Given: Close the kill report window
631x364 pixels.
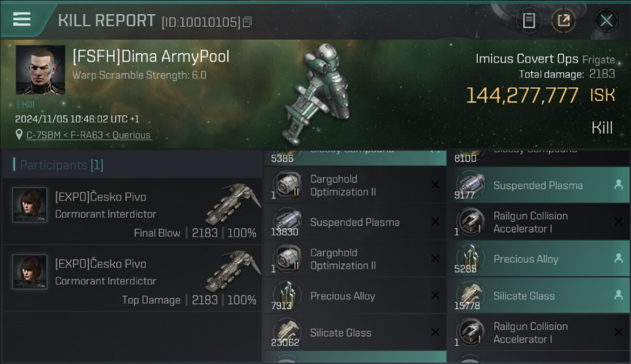Looking at the screenshot, I should point(606,21).
